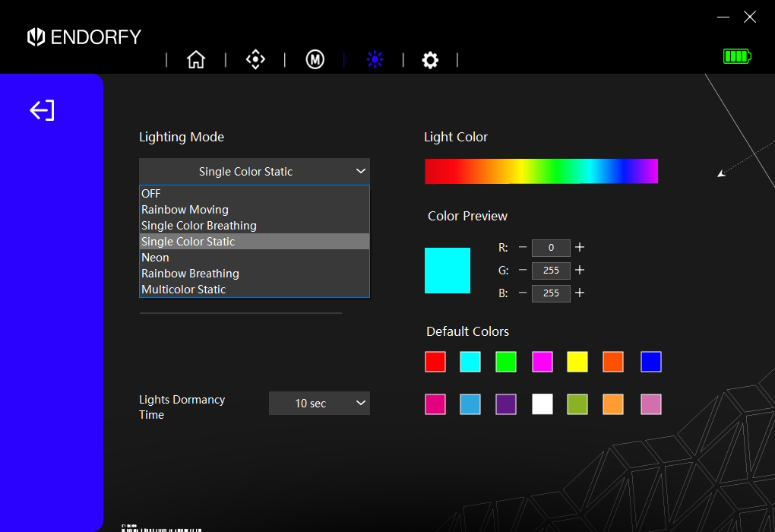Image resolution: width=775 pixels, height=532 pixels.
Task: Select Rainbow Breathing mode
Action: (x=190, y=273)
